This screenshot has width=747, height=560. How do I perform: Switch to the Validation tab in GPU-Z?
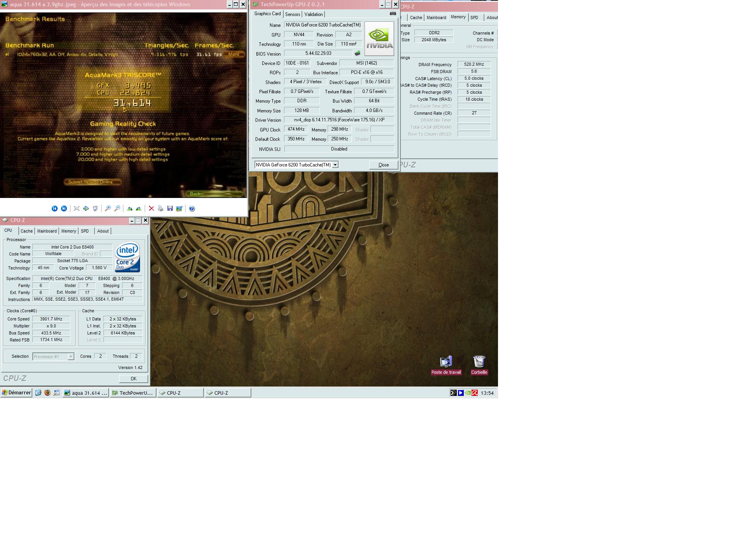click(x=313, y=14)
